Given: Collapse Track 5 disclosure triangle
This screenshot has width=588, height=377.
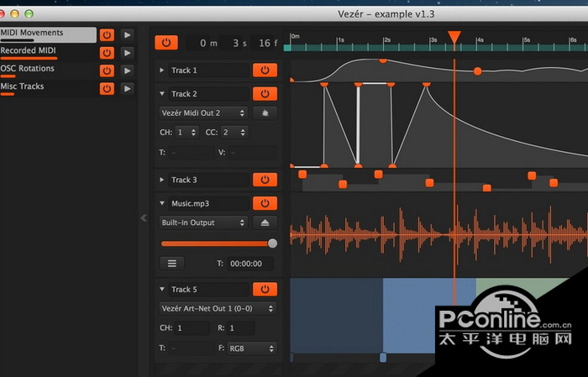Looking at the screenshot, I should 162,290.
